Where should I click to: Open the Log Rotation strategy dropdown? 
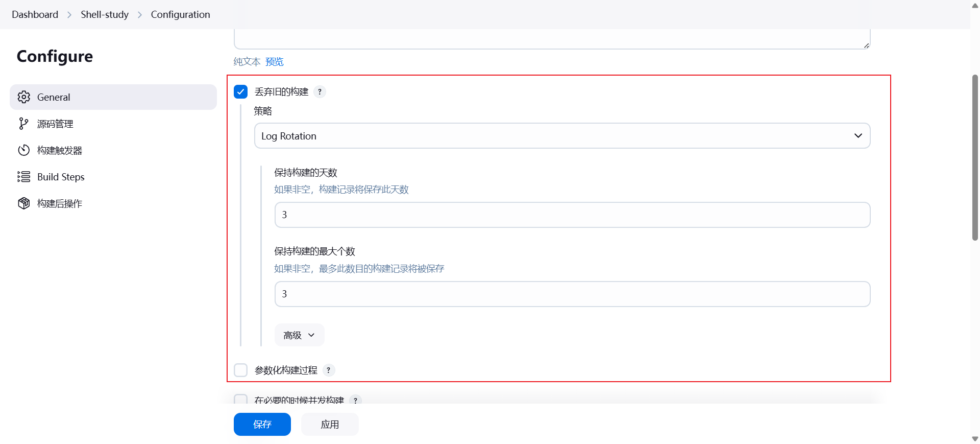(x=562, y=136)
